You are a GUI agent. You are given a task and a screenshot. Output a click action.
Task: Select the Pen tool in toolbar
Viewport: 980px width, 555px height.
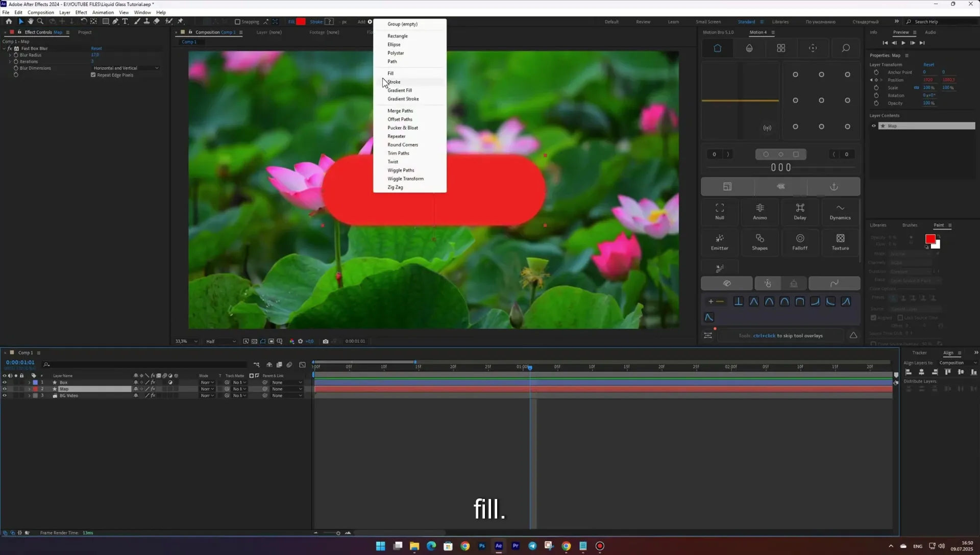(x=115, y=21)
